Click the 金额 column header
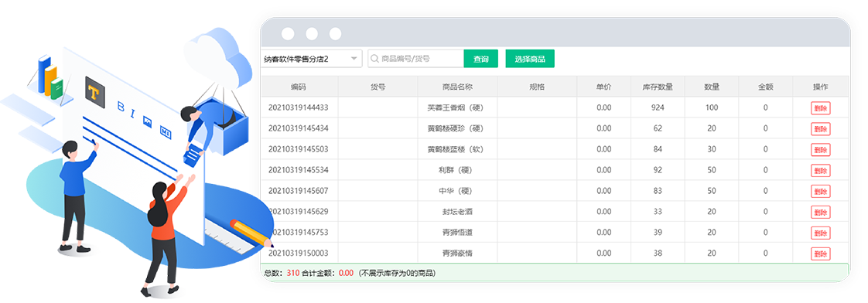 point(766,87)
